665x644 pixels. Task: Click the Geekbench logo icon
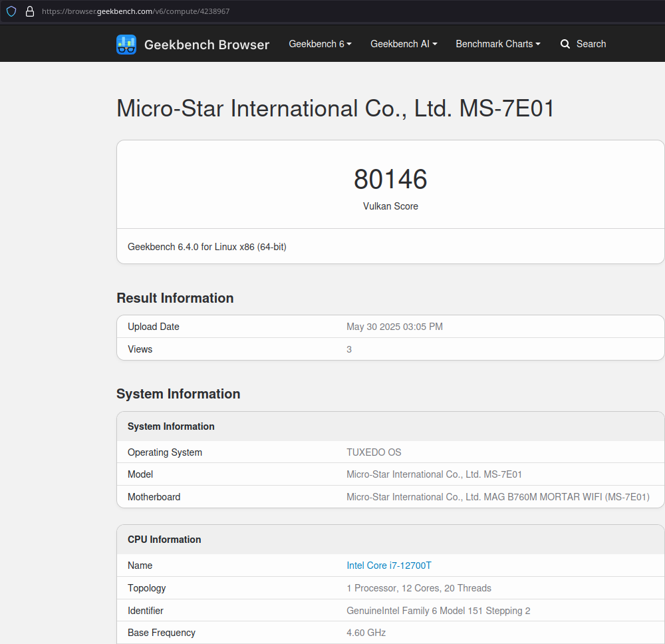[x=126, y=45]
